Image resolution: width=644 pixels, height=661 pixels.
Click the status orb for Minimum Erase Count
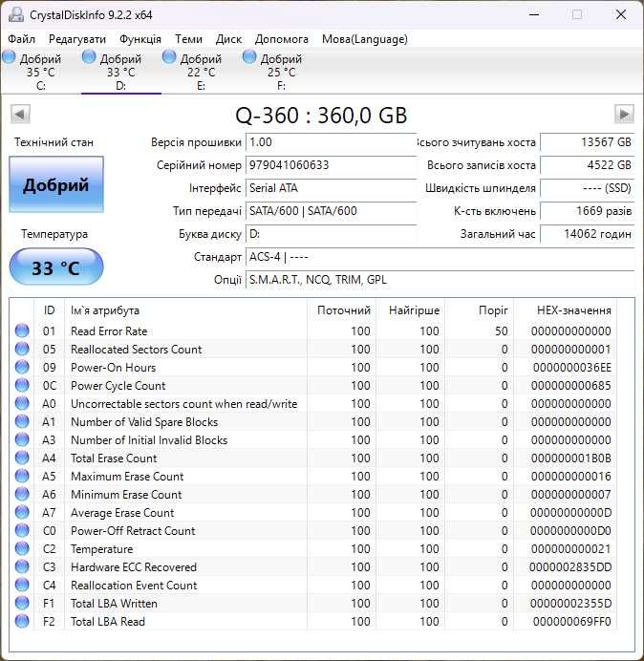click(x=22, y=494)
